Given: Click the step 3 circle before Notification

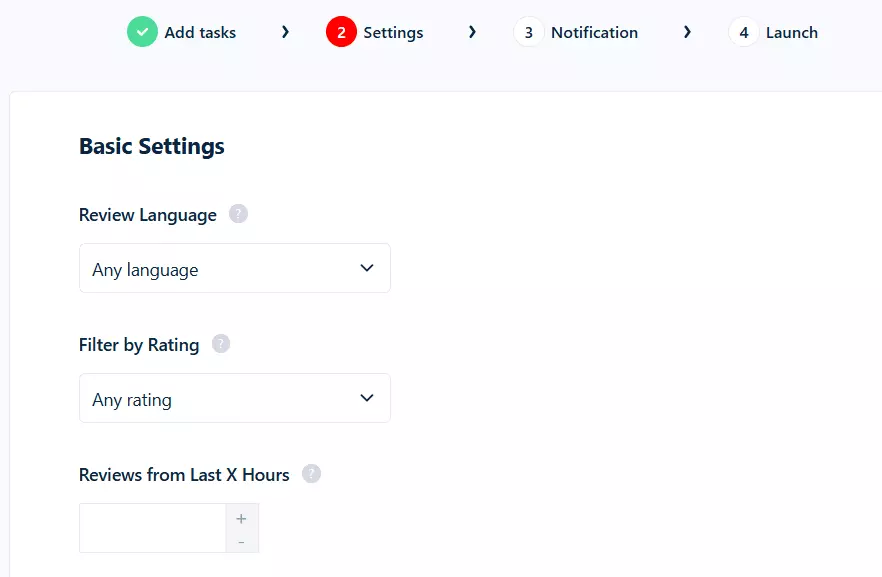Looking at the screenshot, I should tap(528, 32).
